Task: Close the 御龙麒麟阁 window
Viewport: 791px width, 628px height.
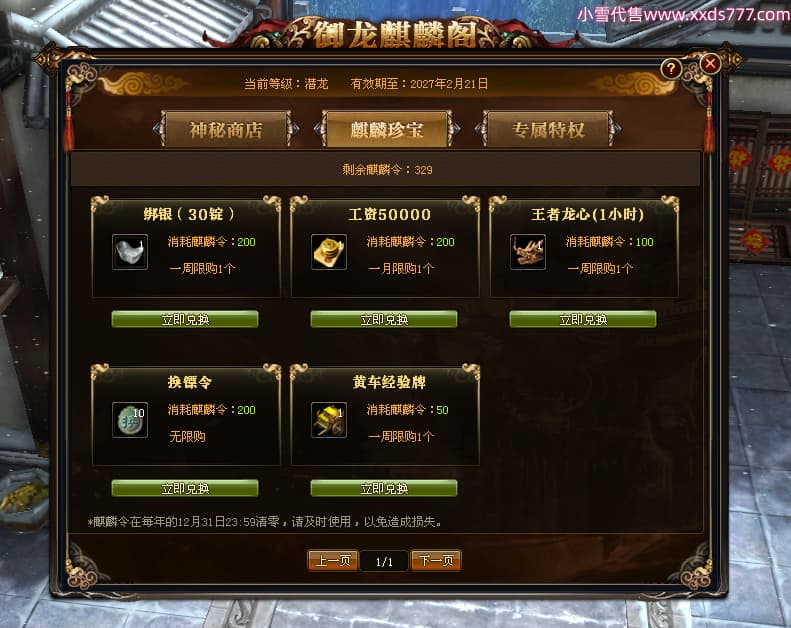Action: 710,64
